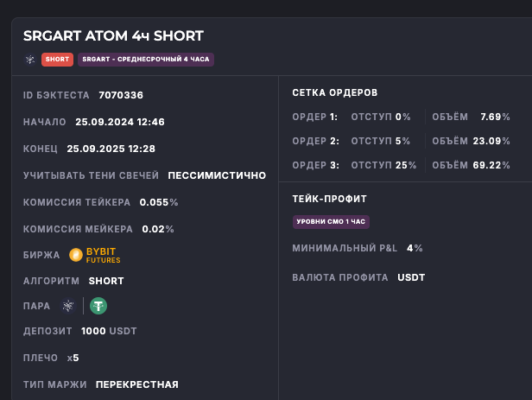Click the BYBIT Futures exchange label
The image size is (532, 400).
click(x=104, y=255)
